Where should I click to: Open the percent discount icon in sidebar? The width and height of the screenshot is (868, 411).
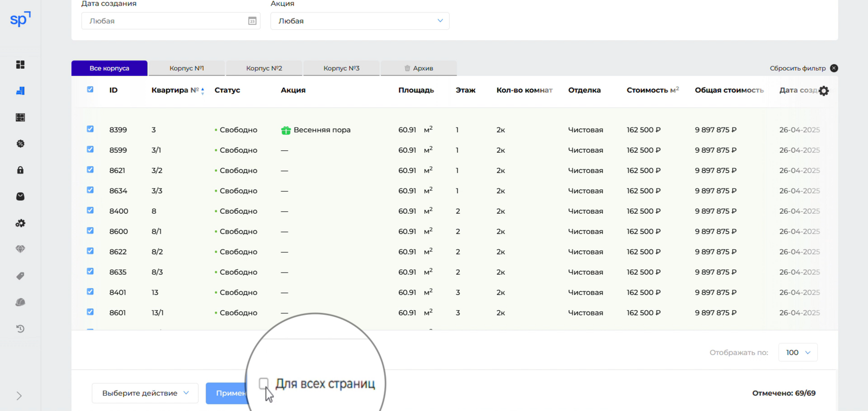[20, 144]
